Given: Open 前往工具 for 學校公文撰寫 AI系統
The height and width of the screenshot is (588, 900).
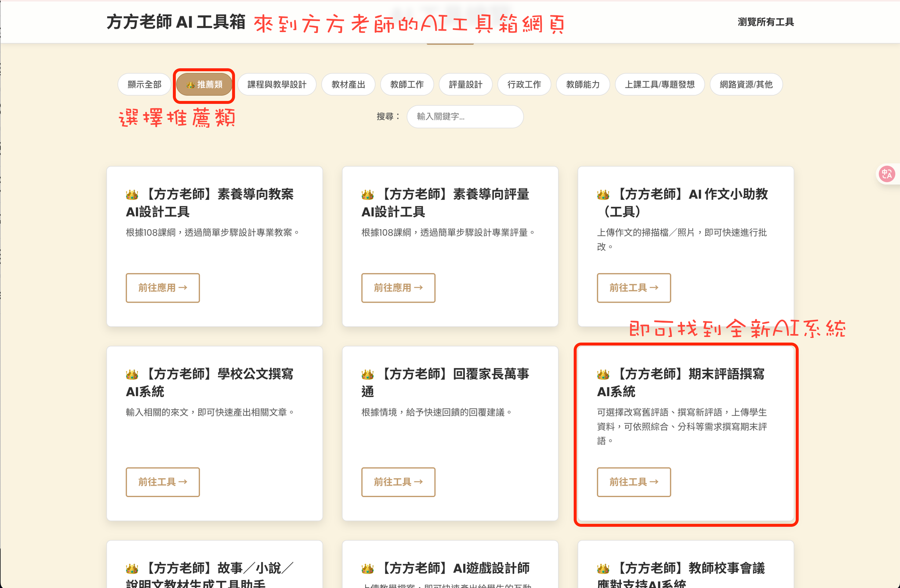Looking at the screenshot, I should [x=163, y=482].
